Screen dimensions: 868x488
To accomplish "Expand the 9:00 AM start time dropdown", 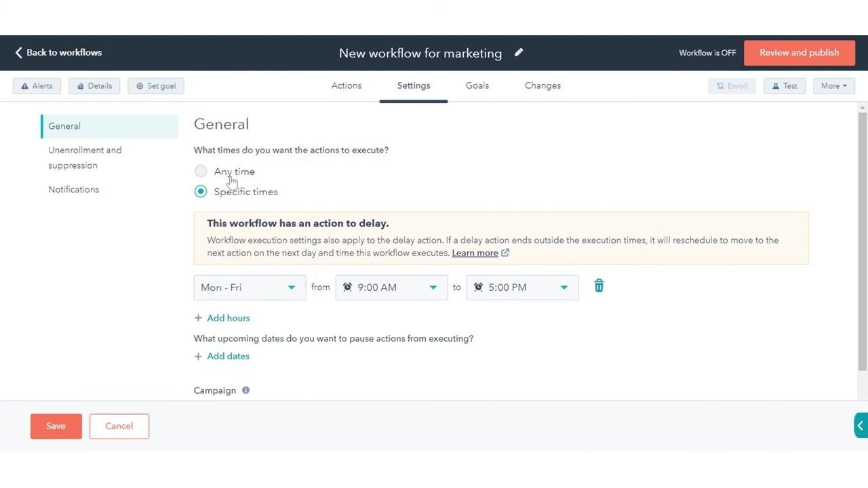I will [x=391, y=287].
